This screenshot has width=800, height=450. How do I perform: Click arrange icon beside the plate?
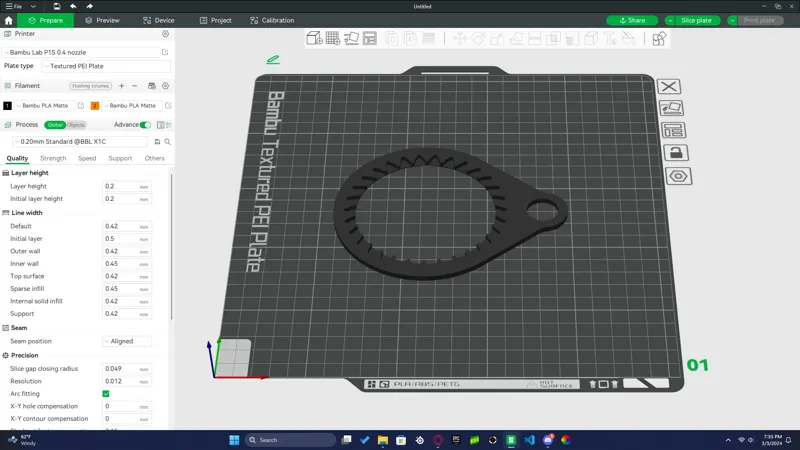tap(673, 130)
